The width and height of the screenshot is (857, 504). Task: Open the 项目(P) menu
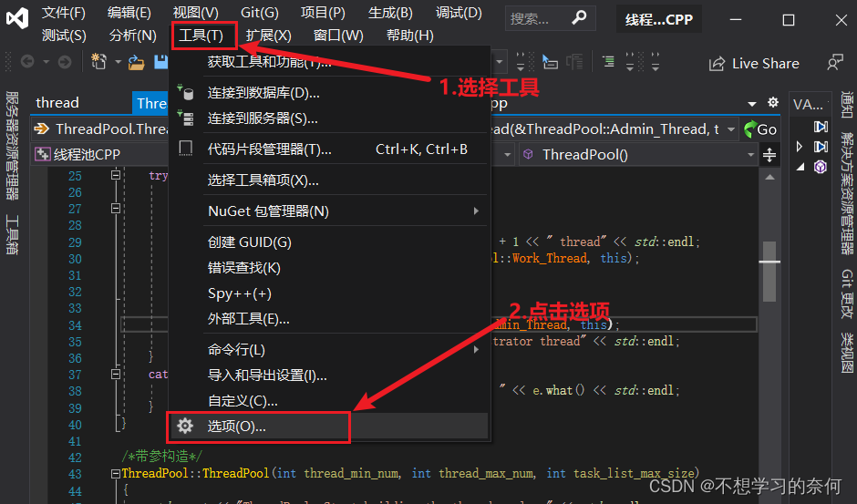pyautogui.click(x=323, y=13)
